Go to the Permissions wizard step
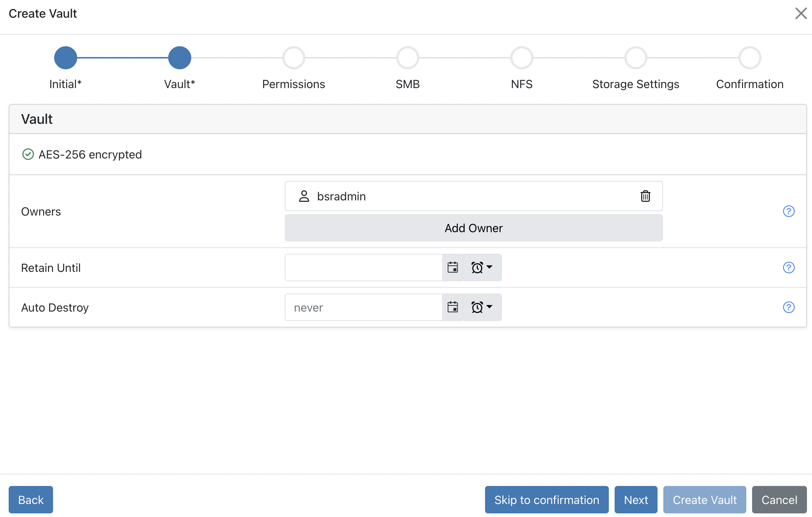Image resolution: width=812 pixels, height=517 pixels. coord(293,58)
